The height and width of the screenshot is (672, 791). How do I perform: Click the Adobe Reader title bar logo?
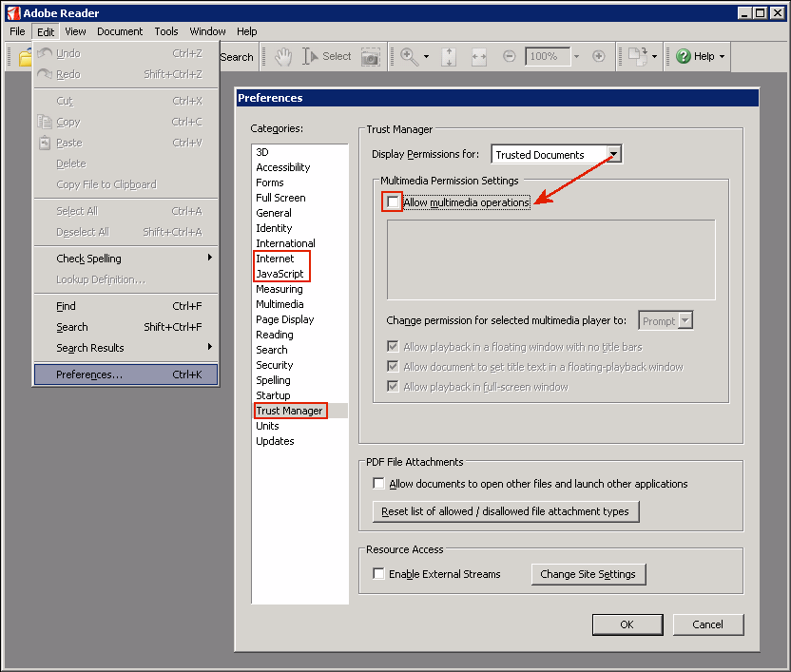tap(13, 13)
